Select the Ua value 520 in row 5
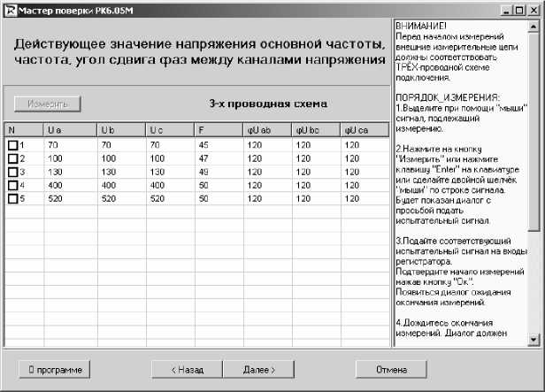 55,199
